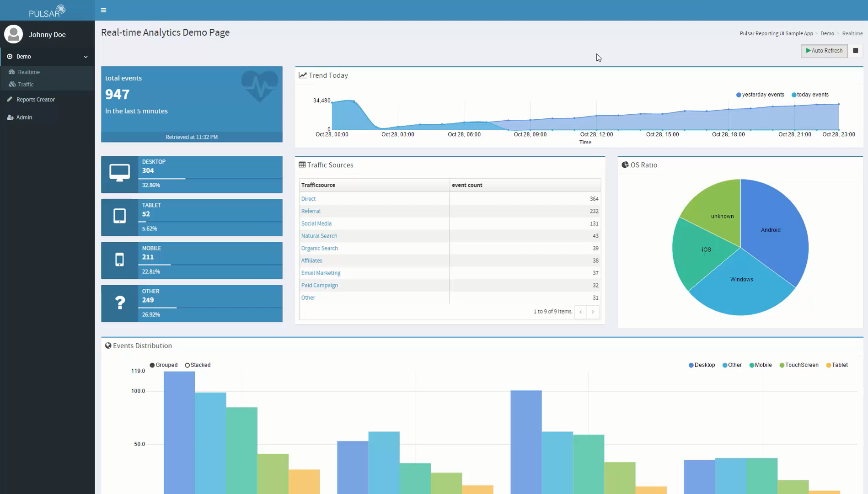
Task: Click Pulsar Reporting UI Sample App breadcrumb
Action: tap(776, 33)
